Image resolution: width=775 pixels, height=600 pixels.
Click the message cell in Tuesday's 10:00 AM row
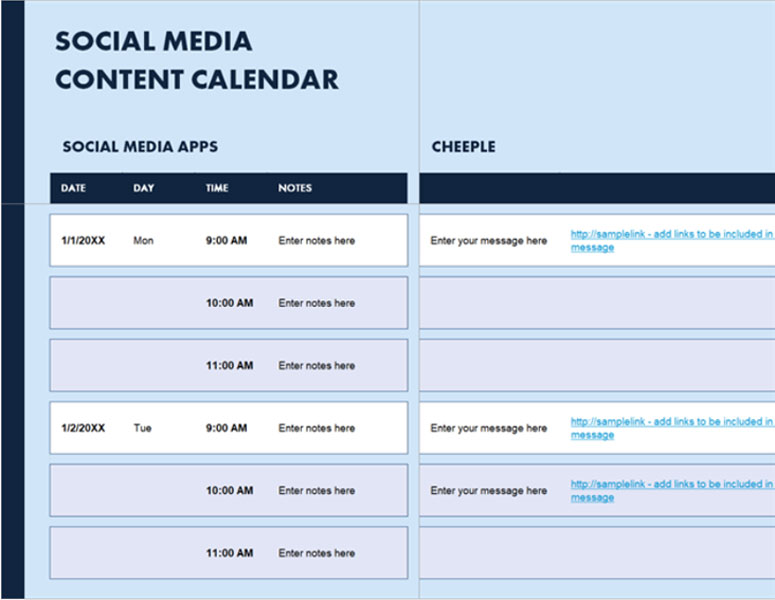click(488, 491)
